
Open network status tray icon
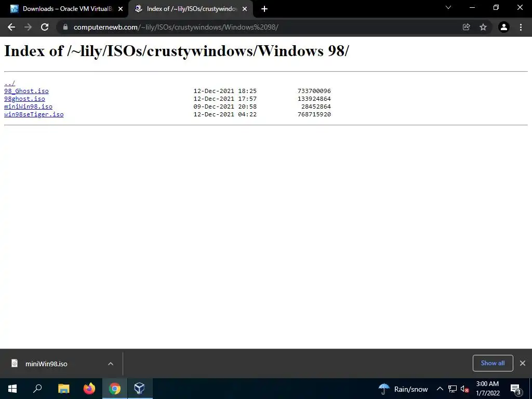coord(453,389)
